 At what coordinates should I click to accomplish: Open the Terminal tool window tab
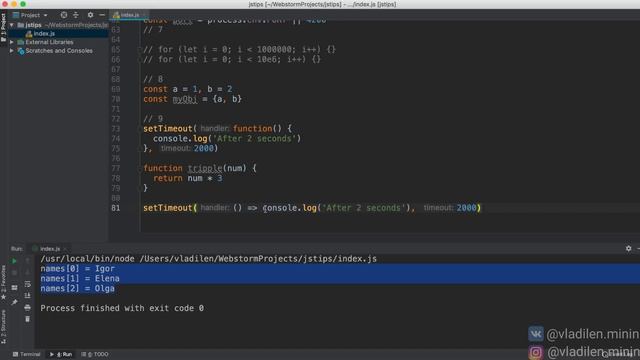point(27,354)
